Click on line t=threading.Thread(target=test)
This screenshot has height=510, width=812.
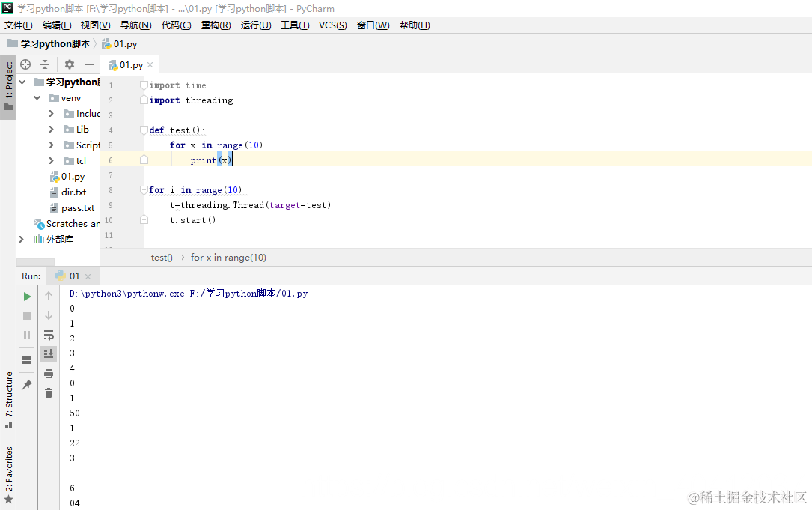click(x=250, y=205)
